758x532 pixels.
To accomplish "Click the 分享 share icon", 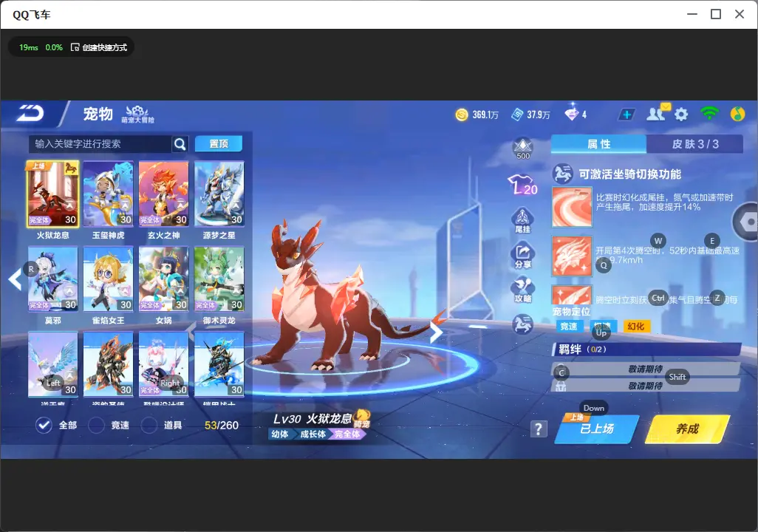I will (x=522, y=256).
